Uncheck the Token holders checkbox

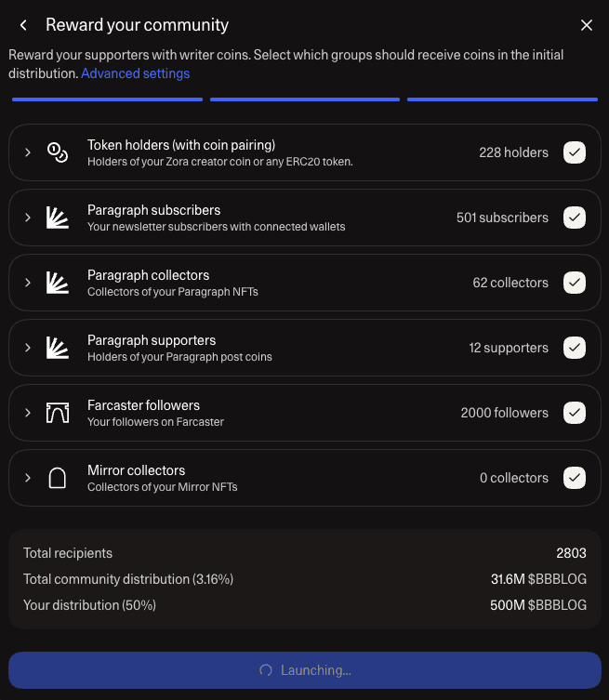(x=575, y=152)
